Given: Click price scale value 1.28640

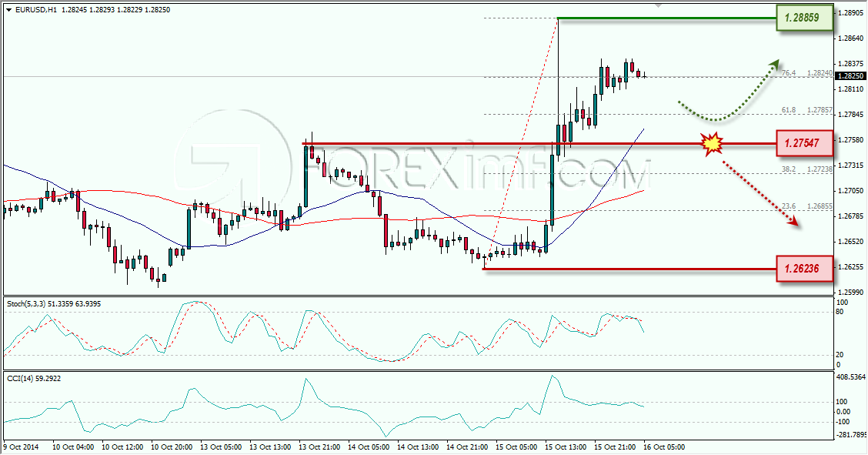Looking at the screenshot, I should pos(851,38).
